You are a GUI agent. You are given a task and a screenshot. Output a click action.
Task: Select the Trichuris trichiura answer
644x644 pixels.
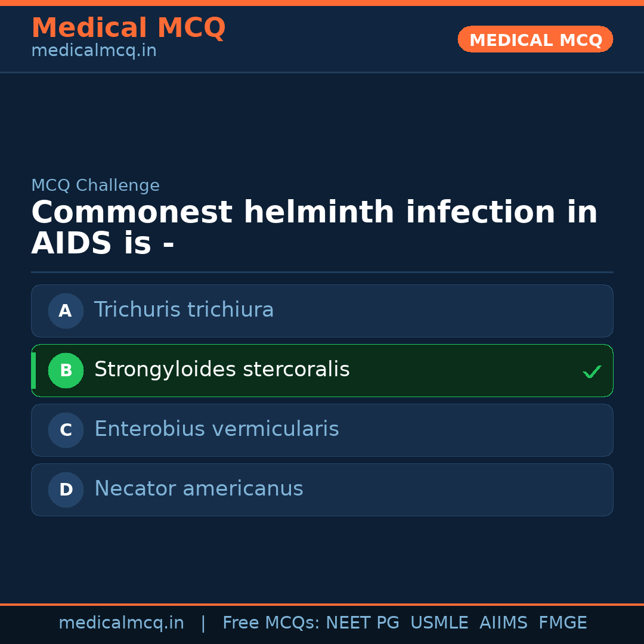(x=184, y=310)
